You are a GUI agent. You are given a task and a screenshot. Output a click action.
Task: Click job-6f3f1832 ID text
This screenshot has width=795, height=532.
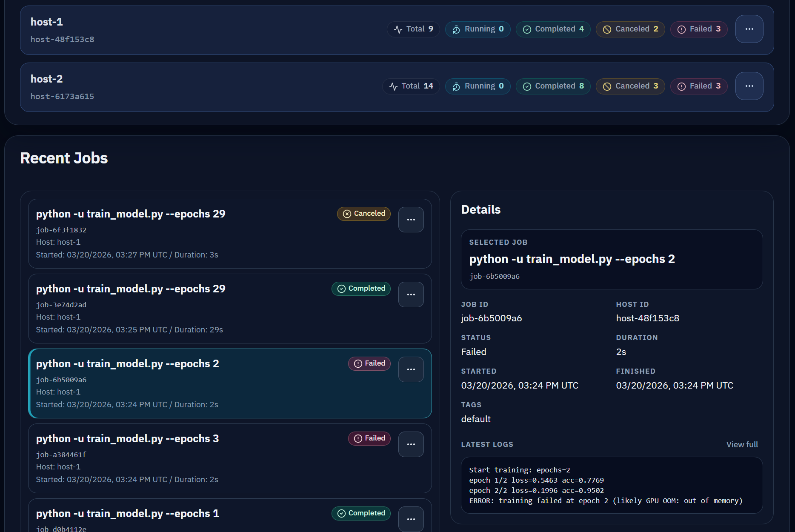(x=61, y=230)
